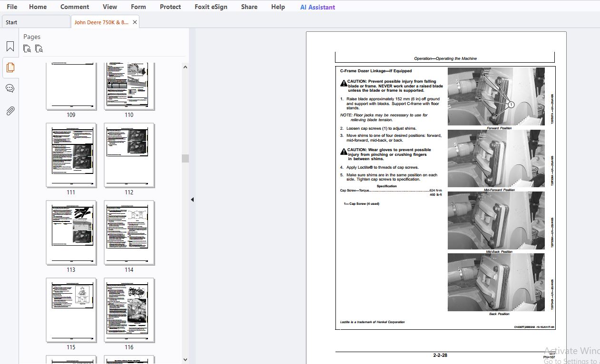
Task: Click the Back Position photo
Action: tap(496, 282)
